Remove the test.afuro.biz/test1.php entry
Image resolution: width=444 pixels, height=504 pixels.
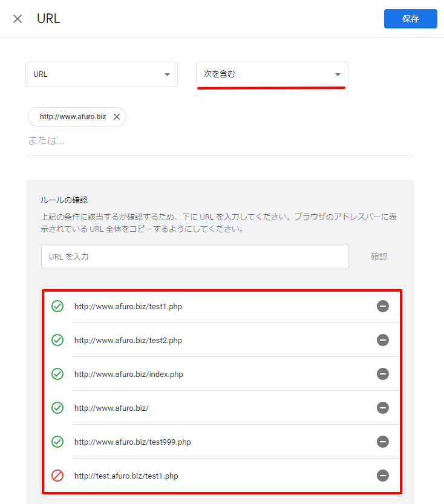point(383,476)
